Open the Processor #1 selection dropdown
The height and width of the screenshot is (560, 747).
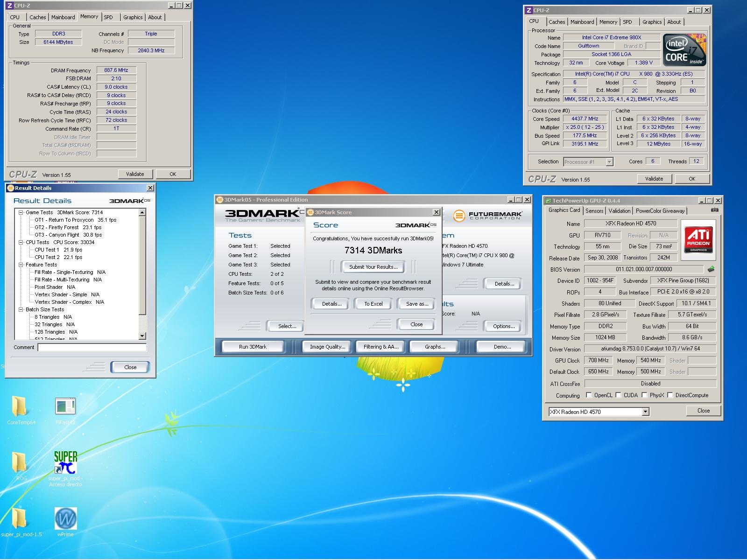click(609, 162)
